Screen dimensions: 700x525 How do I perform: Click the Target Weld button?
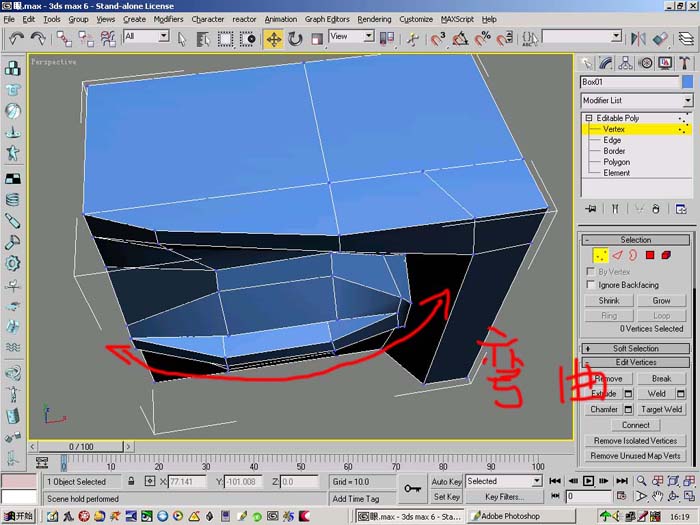coord(661,409)
